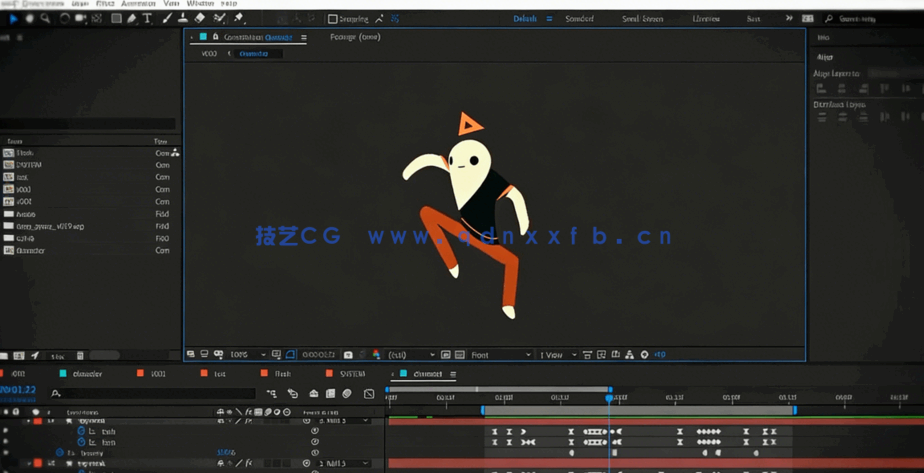Click the timeline motion blur icon
Screen dimensions: 924x473
tap(347, 394)
